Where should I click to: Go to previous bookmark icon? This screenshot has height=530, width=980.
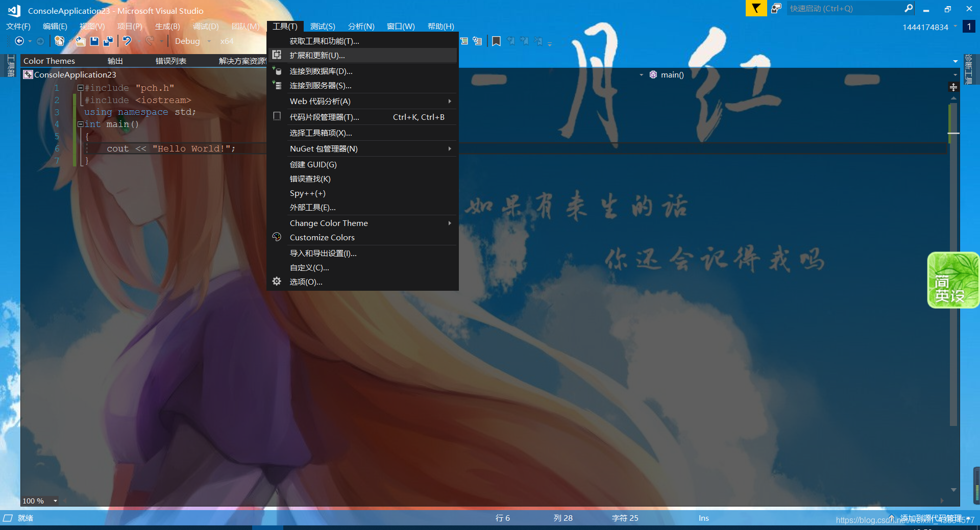(511, 41)
